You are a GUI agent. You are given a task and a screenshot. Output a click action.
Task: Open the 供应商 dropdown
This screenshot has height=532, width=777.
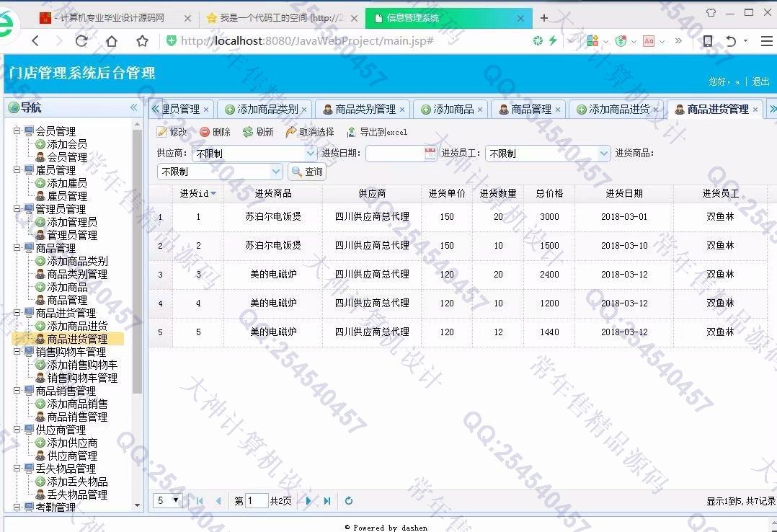(311, 154)
